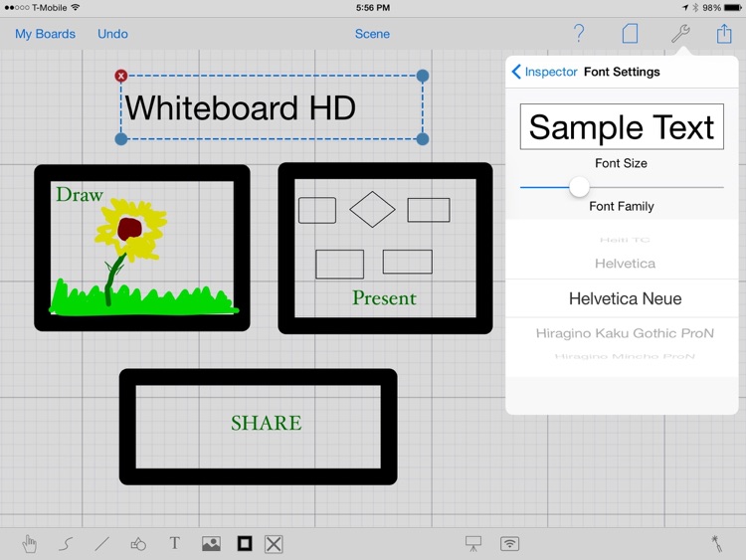This screenshot has width=746, height=560.
Task: Choose Hiragino Mincho ProN font
Action: [x=625, y=356]
